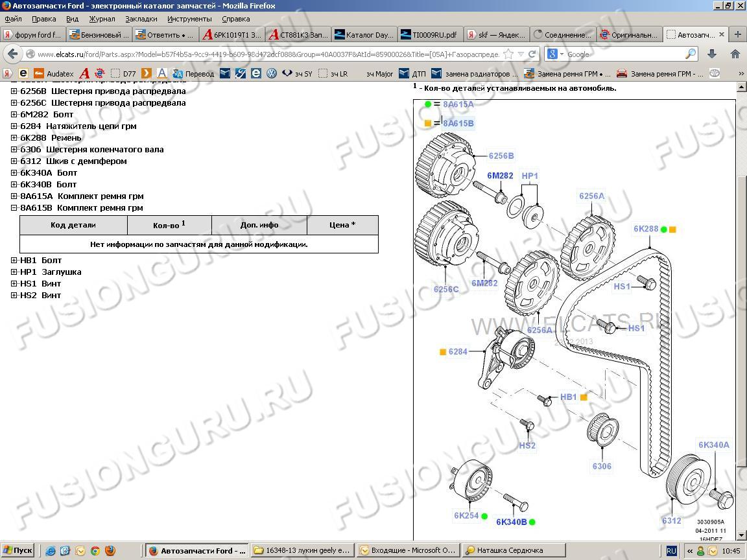Viewport: 747px width, 560px height.
Task: Open the Закладки menu
Action: tap(141, 19)
